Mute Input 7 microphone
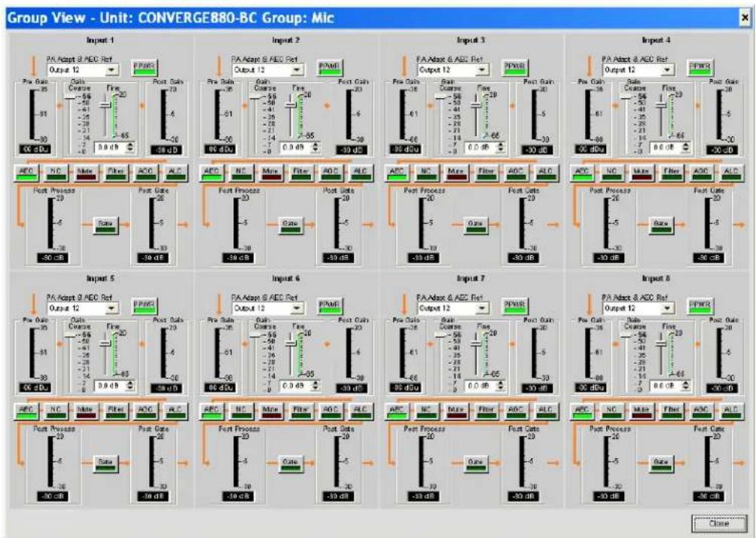Image resolution: width=756 pixels, height=538 pixels. click(x=456, y=411)
